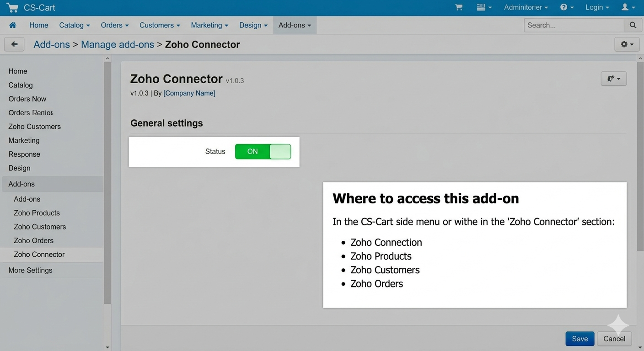
Task: Open the storefront icon dropdown in header
Action: coord(484,7)
